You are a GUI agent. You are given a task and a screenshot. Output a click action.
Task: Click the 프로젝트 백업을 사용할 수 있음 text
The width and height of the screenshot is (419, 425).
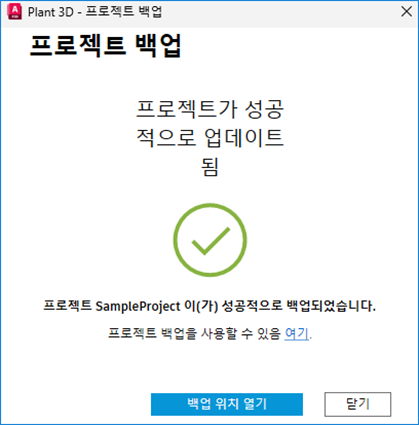(194, 333)
